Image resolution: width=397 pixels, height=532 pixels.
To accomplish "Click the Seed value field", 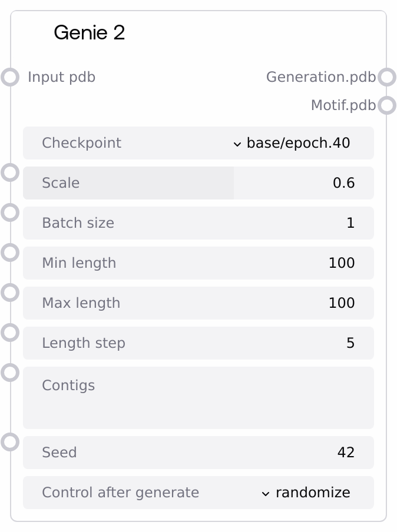I will pos(198,453).
